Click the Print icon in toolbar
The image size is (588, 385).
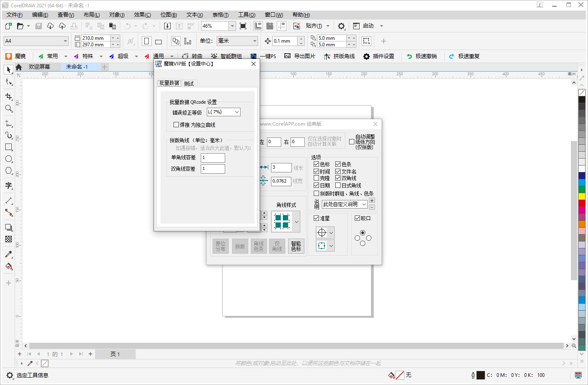click(x=74, y=26)
